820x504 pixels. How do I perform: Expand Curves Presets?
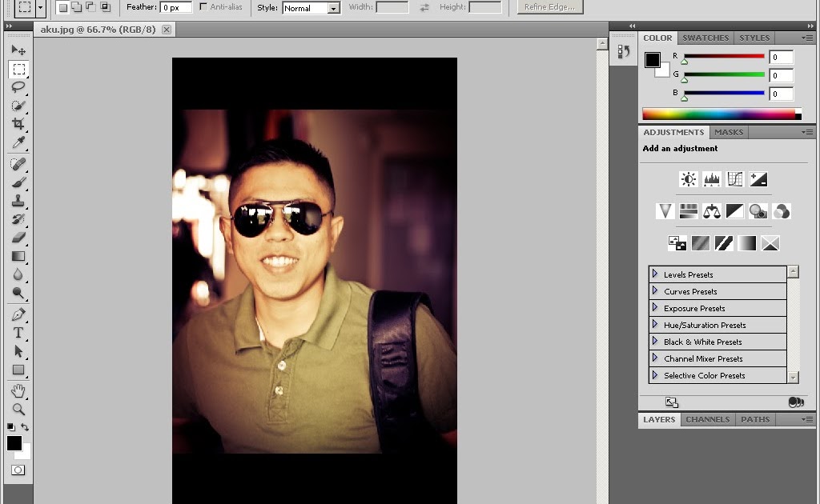[x=655, y=291]
